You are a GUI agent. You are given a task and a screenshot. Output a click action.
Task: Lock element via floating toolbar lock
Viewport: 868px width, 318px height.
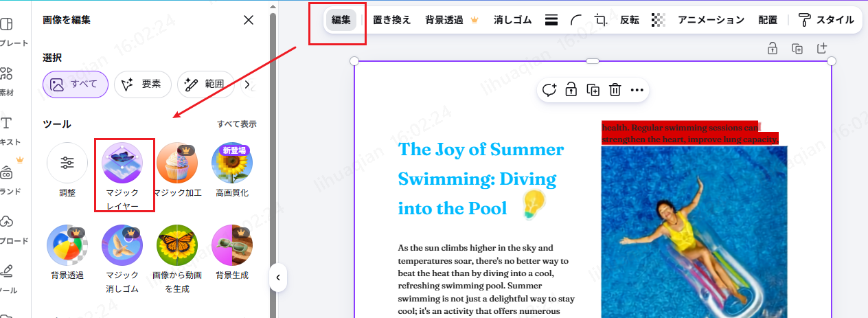tap(571, 90)
